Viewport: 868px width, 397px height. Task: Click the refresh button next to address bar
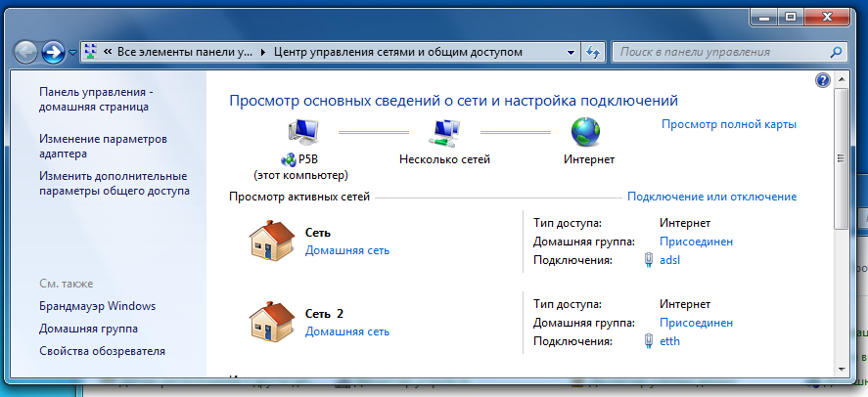tap(593, 53)
